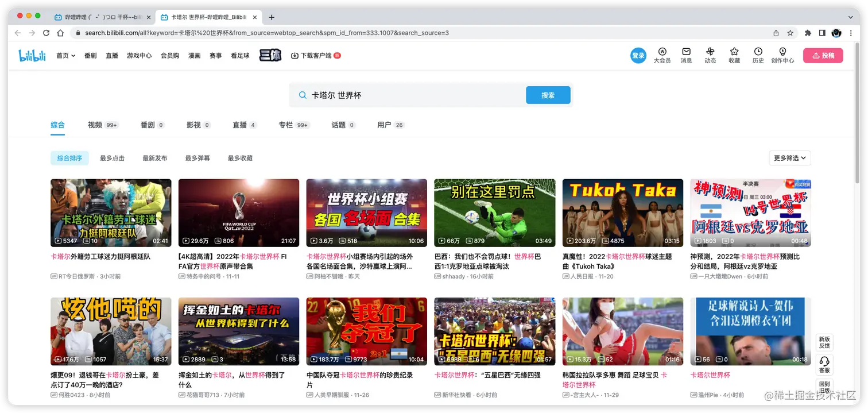Open the 首页 dropdown chevron
868x413 pixels.
coord(72,56)
